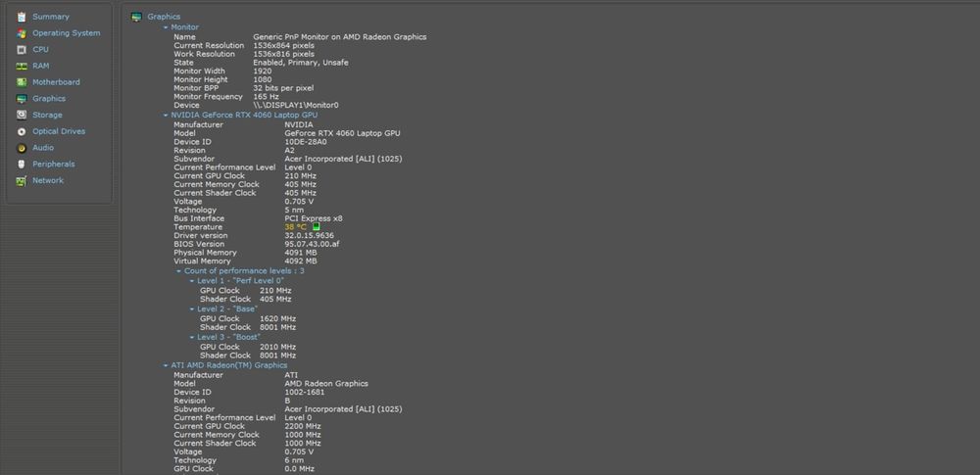The height and width of the screenshot is (475, 980).
Task: Click the Boost GPU Clock 2010 MHz value
Action: (277, 347)
